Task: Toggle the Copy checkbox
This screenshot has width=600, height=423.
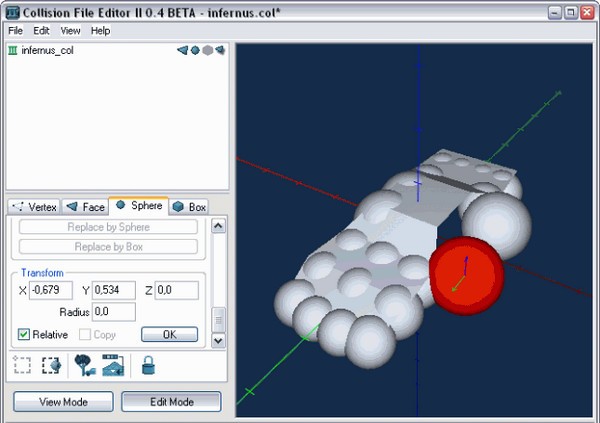Action: [x=85, y=335]
